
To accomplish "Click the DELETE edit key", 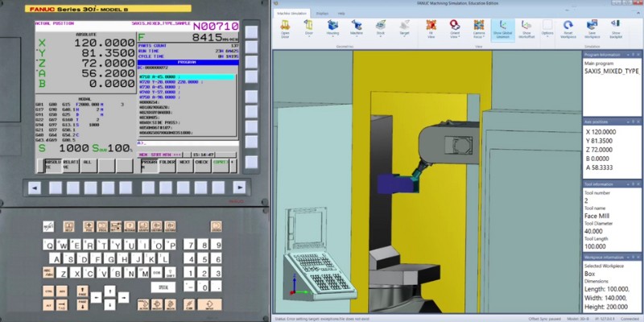I will click(x=170, y=304).
